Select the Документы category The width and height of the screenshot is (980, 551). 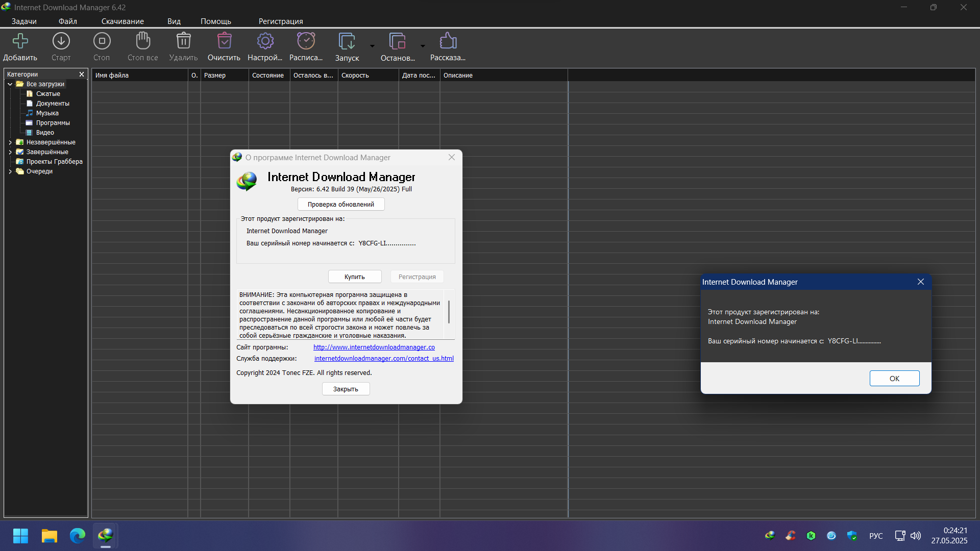pos(53,104)
